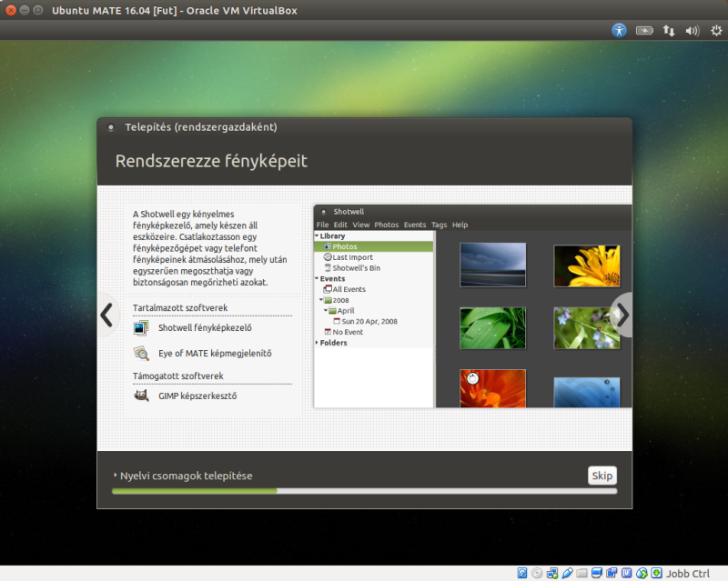Click the 'Nyelvi csomagok telepítése' status text

tap(187, 476)
